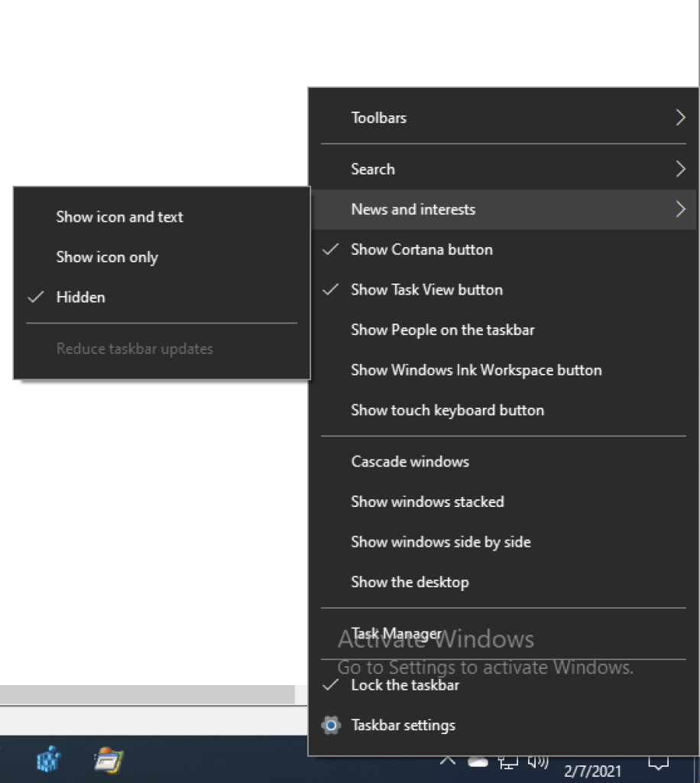Toggle Lock the taskbar setting

click(404, 685)
